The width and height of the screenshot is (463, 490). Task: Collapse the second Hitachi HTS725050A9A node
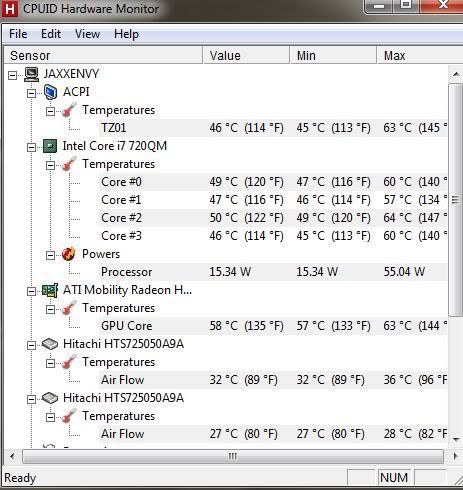[31, 399]
